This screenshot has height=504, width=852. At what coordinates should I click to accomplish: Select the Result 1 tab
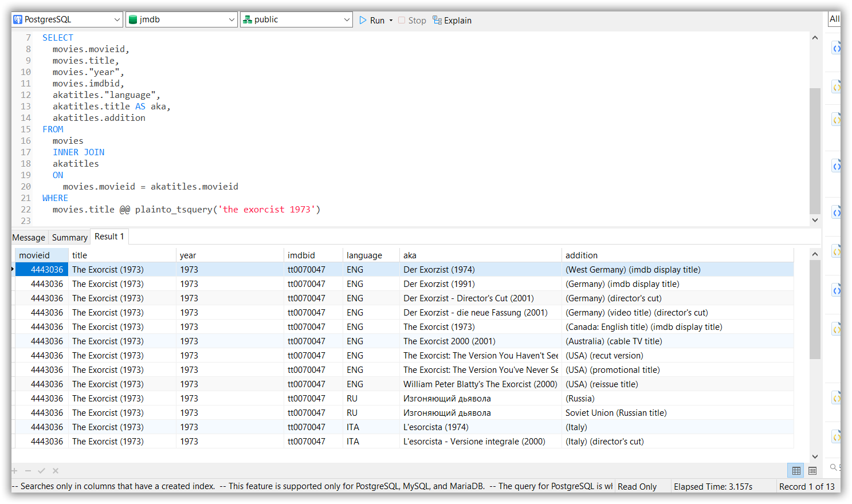click(x=109, y=237)
